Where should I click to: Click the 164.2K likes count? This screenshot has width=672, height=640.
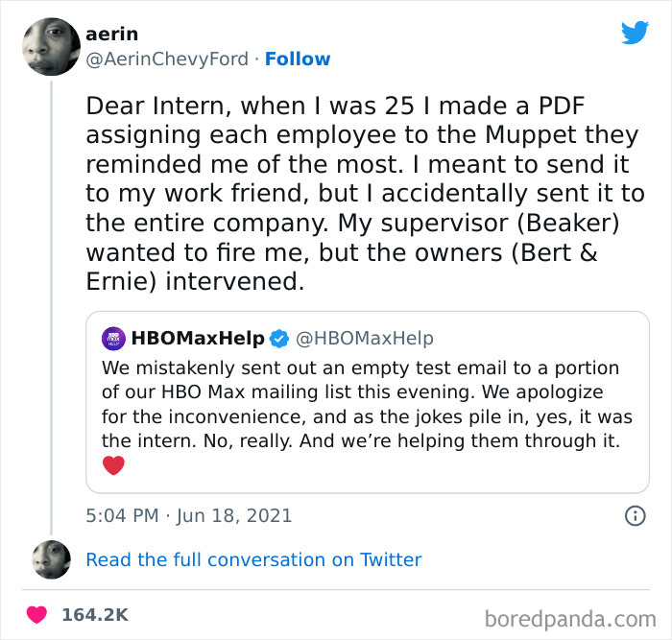point(94,615)
